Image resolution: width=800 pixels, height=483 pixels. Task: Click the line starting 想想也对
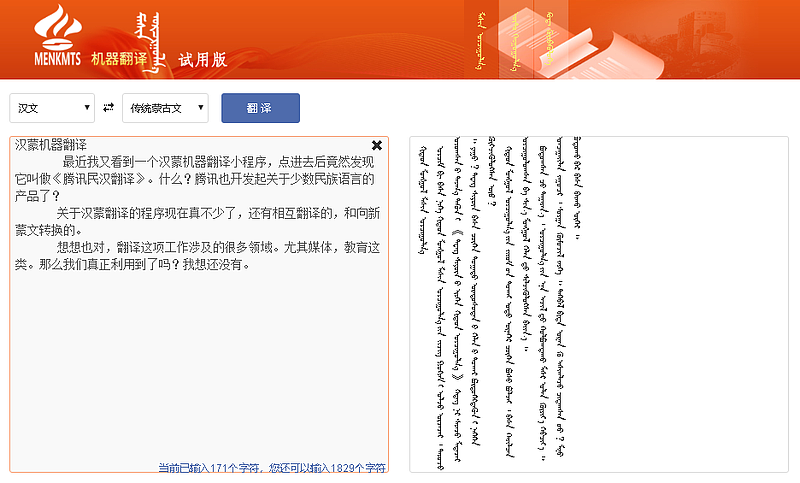[x=218, y=247]
